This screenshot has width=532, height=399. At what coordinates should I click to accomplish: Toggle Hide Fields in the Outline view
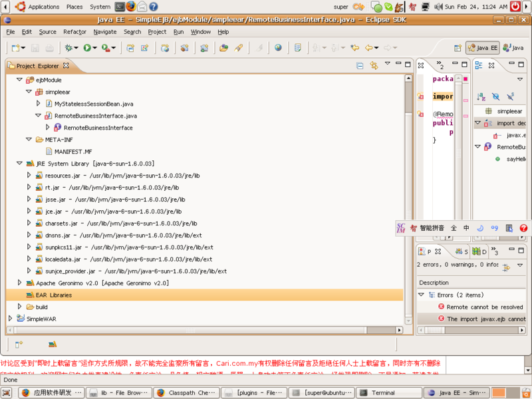495,96
